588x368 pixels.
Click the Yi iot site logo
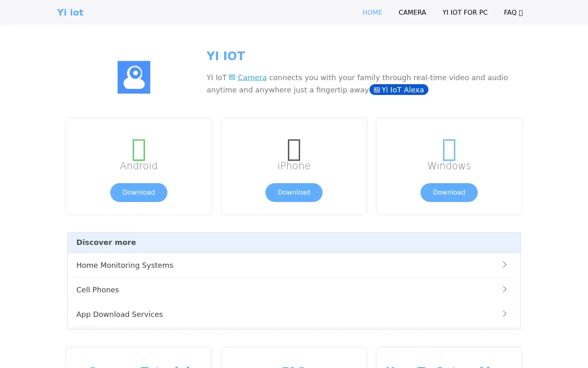70,12
